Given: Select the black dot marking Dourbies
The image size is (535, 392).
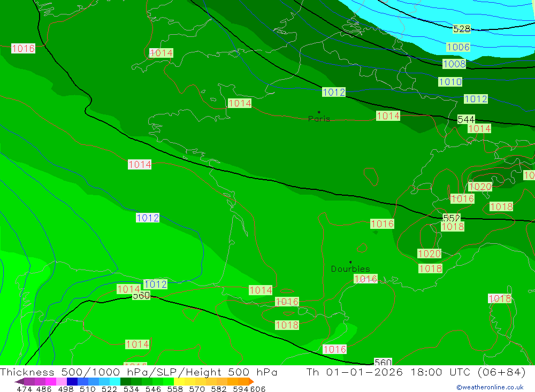Looking at the screenshot, I should click(x=350, y=262).
